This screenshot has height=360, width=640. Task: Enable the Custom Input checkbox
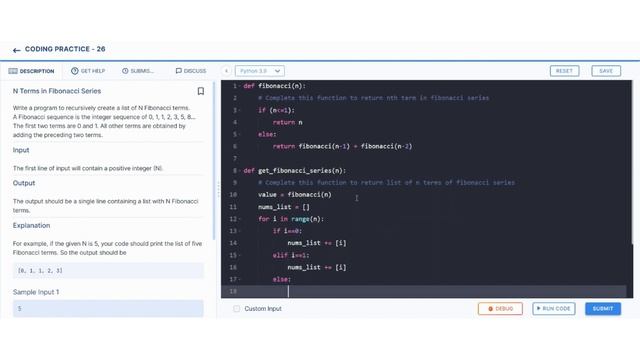(x=236, y=309)
